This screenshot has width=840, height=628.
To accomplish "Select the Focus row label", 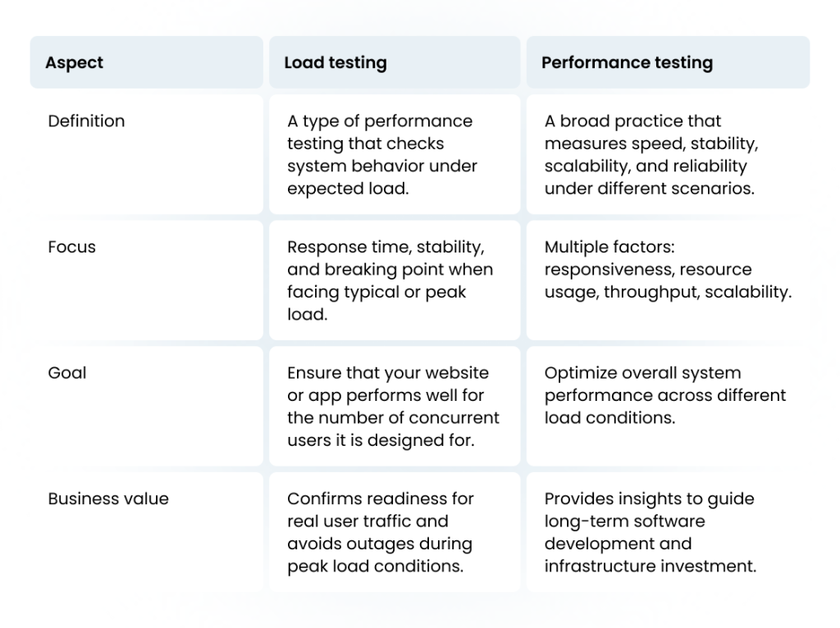I will pos(71,247).
